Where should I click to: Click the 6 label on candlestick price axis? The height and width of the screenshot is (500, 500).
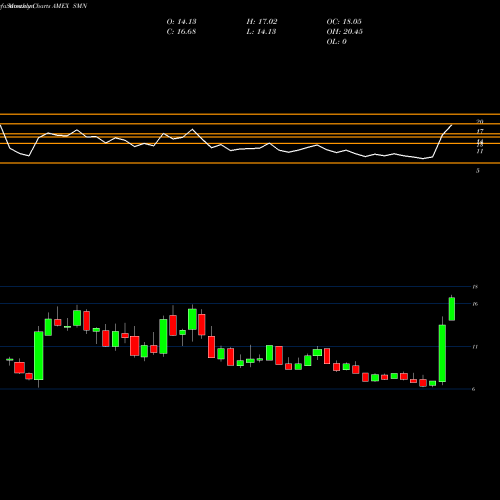point(474,389)
